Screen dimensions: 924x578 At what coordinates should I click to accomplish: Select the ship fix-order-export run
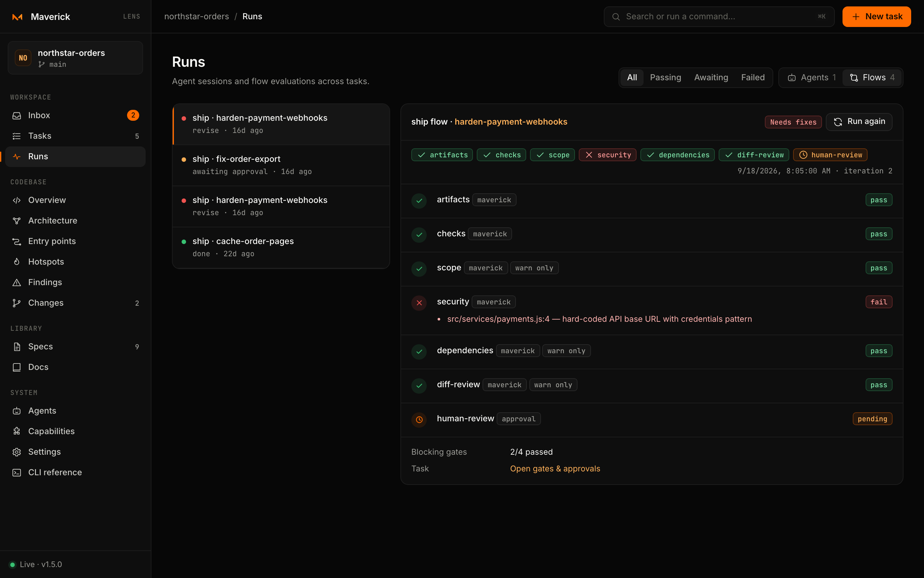pos(281,165)
